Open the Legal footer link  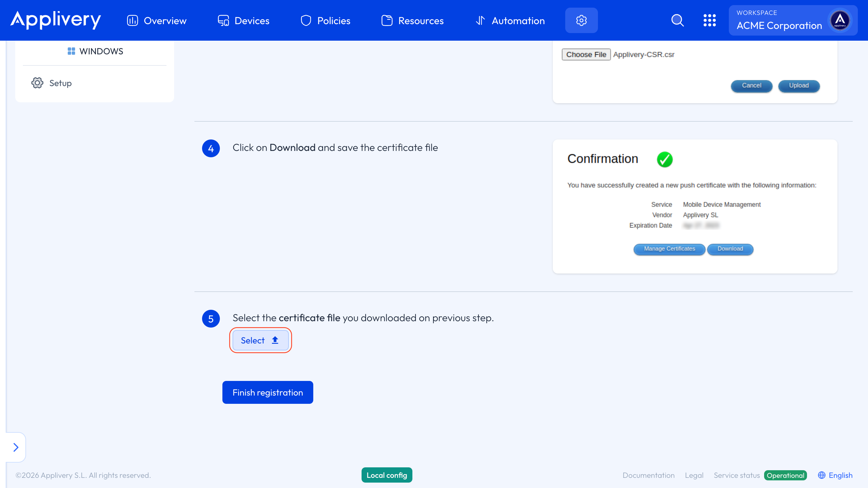click(694, 475)
